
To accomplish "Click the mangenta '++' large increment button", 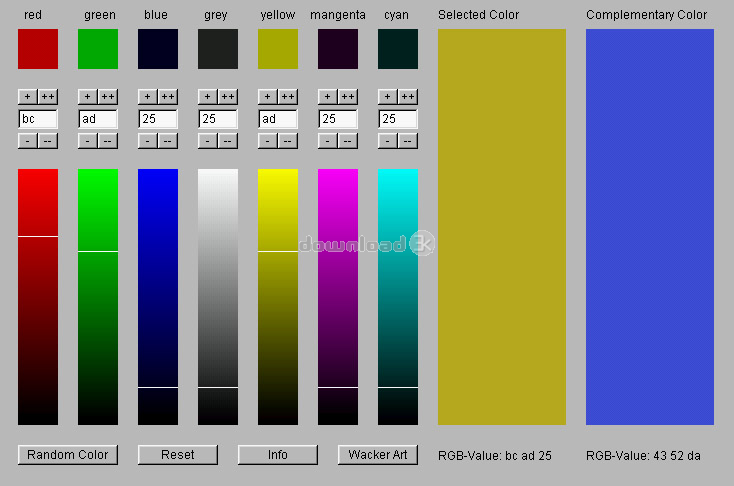I will click(348, 96).
